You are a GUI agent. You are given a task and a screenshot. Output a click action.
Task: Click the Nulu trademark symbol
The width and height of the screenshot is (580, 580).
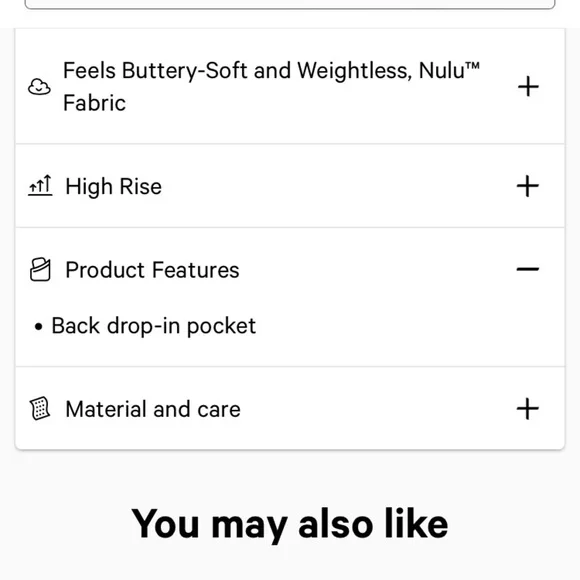[472, 66]
